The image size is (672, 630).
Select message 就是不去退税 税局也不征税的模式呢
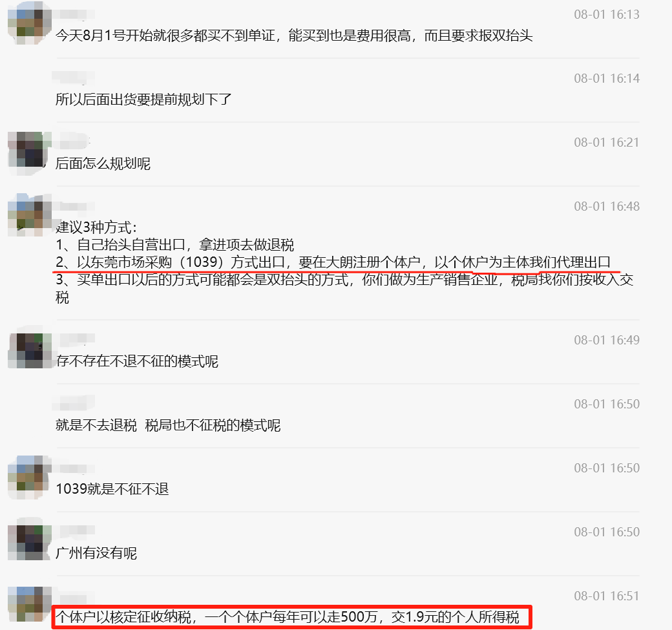(168, 425)
